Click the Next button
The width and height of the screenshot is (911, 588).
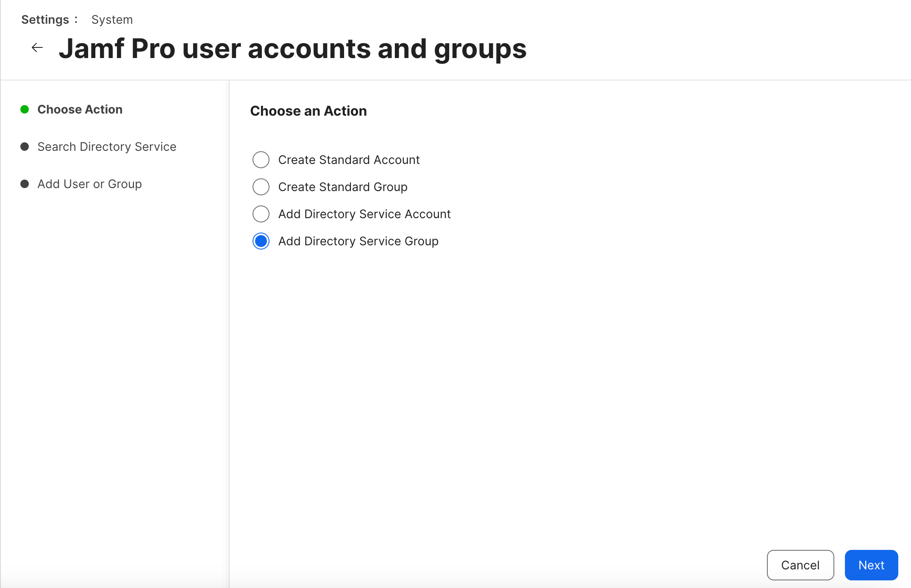pyautogui.click(x=871, y=565)
